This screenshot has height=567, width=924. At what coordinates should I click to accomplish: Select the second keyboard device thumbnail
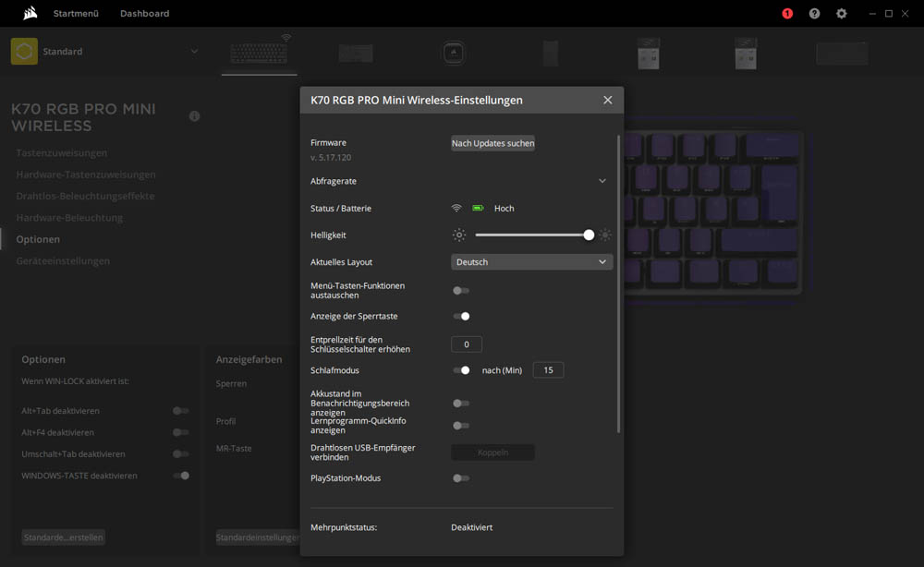tap(356, 53)
